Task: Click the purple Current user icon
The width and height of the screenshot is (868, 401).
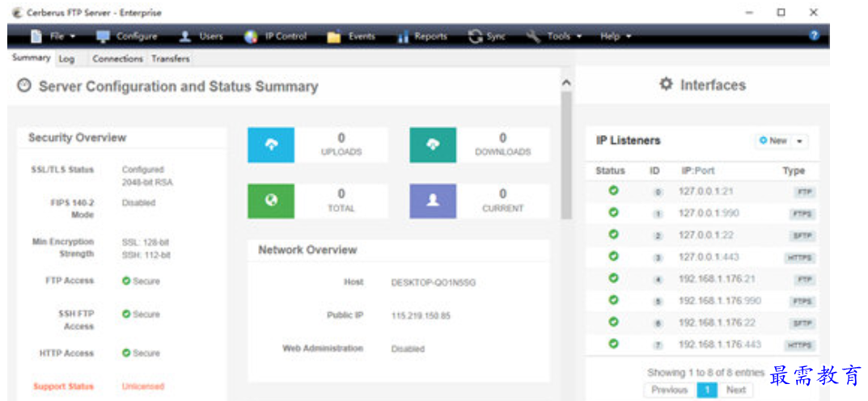Action: tap(433, 201)
